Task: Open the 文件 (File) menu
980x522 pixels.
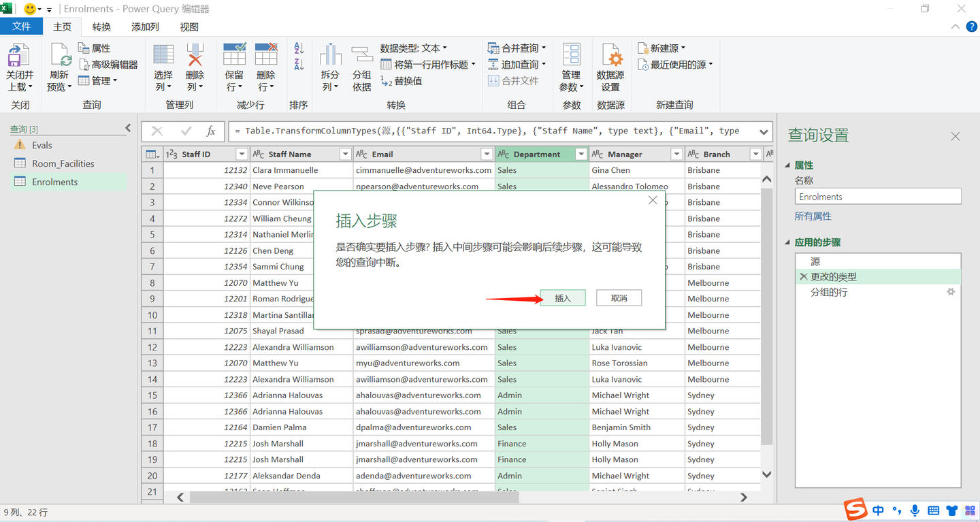Action: (21, 26)
